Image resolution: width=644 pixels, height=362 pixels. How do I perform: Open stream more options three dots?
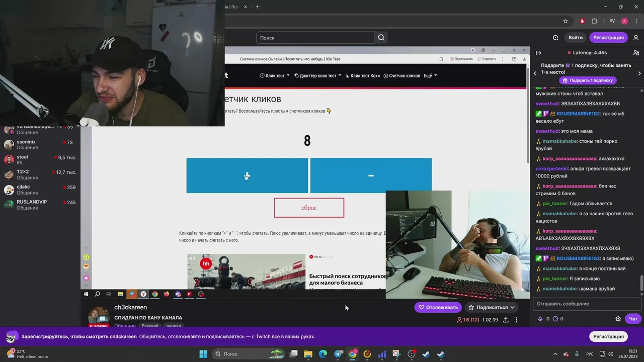516,320
